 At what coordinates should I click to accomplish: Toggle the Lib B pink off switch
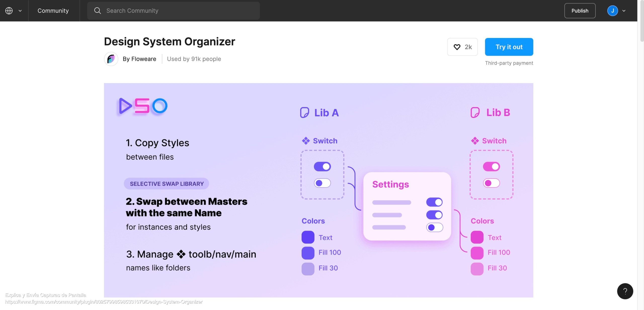click(491, 183)
